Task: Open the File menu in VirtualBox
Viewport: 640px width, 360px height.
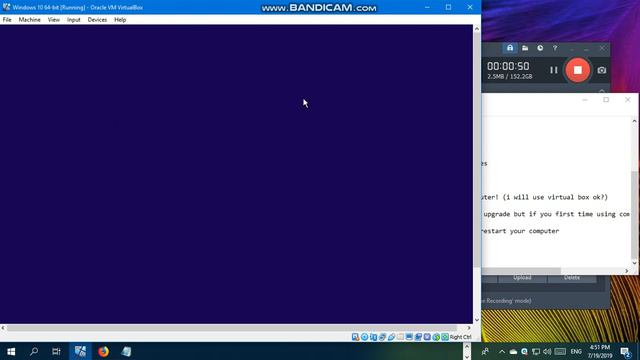Action: pyautogui.click(x=7, y=20)
